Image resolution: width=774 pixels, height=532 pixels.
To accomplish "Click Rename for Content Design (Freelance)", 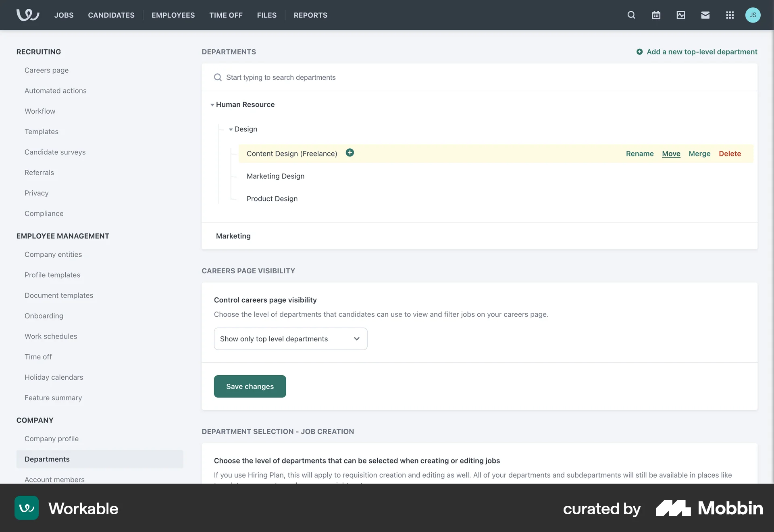I will 639,154.
